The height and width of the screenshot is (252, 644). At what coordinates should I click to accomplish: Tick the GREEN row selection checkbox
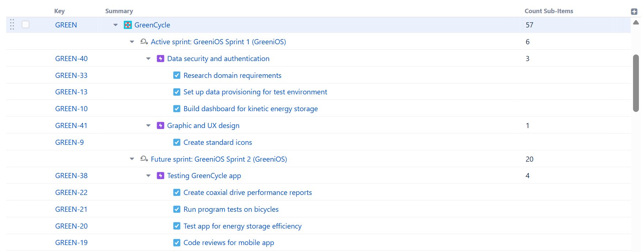tap(26, 25)
